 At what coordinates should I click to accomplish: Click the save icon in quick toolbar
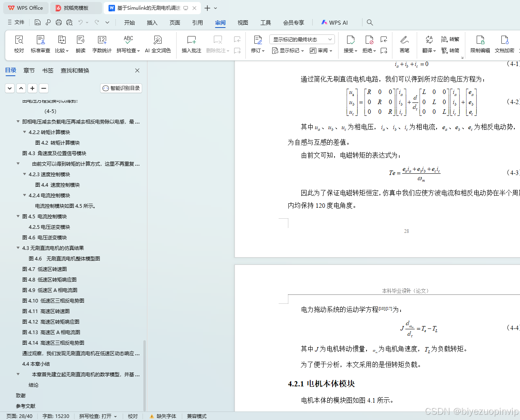[x=38, y=22]
